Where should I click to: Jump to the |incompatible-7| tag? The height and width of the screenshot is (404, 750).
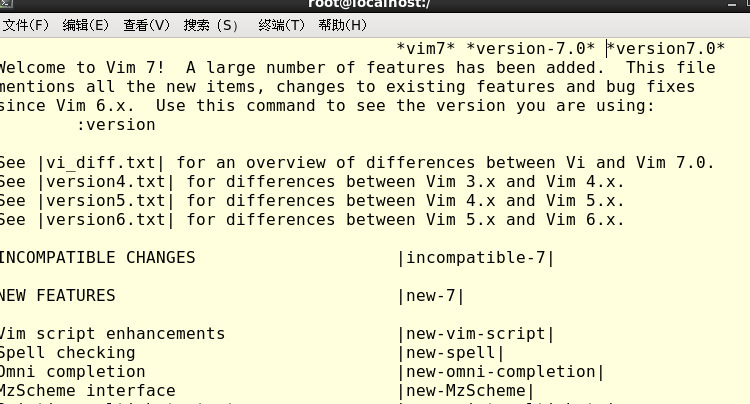pos(475,258)
